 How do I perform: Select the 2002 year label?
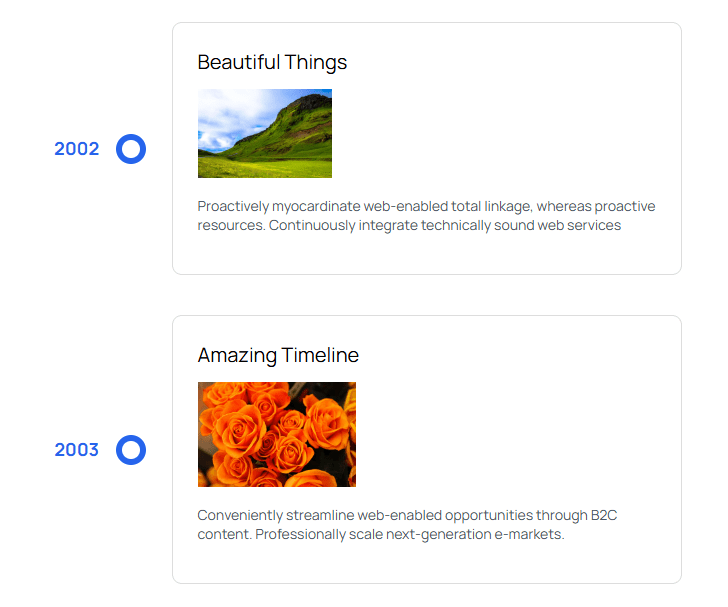coord(77,149)
